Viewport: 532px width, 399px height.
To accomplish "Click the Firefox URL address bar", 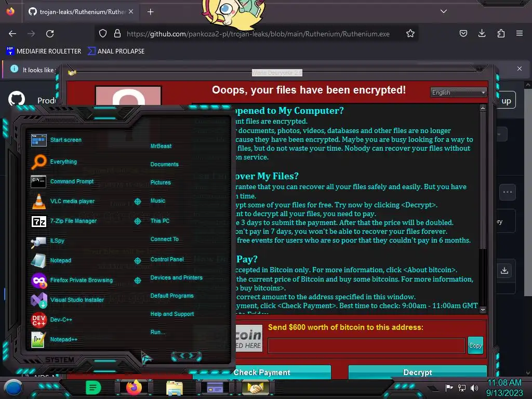I will pyautogui.click(x=258, y=34).
